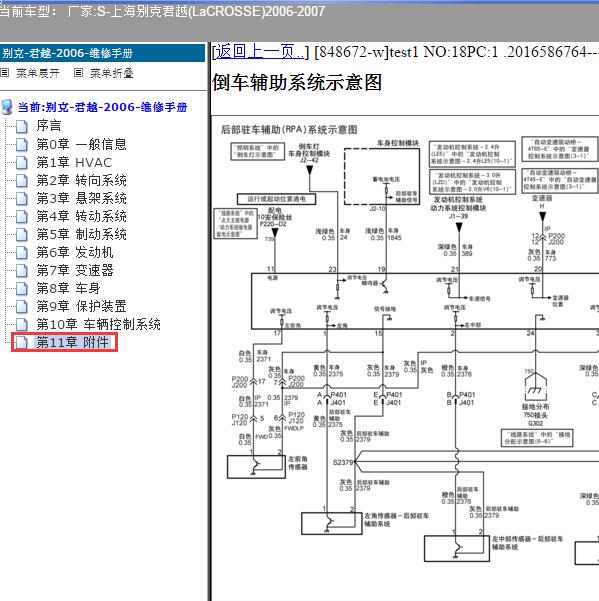Click the 菜单折叠 list icon
The width and height of the screenshot is (599, 601).
click(78, 72)
